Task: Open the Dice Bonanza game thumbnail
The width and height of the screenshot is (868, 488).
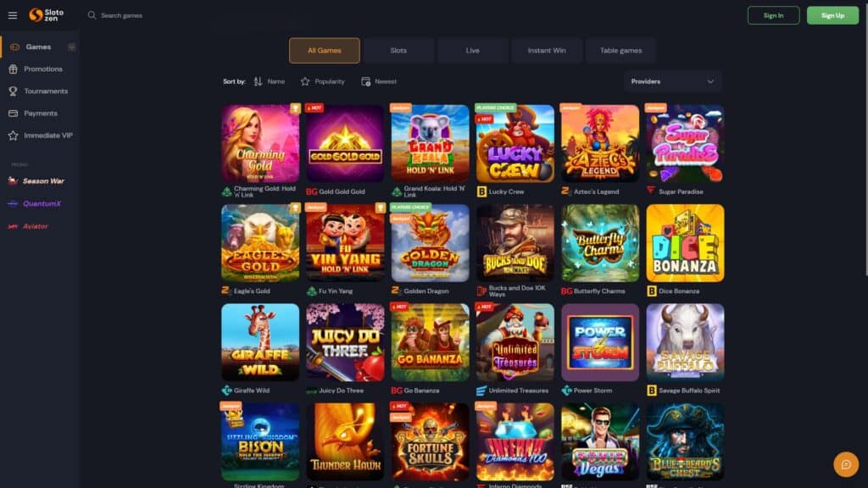Action: coord(685,243)
